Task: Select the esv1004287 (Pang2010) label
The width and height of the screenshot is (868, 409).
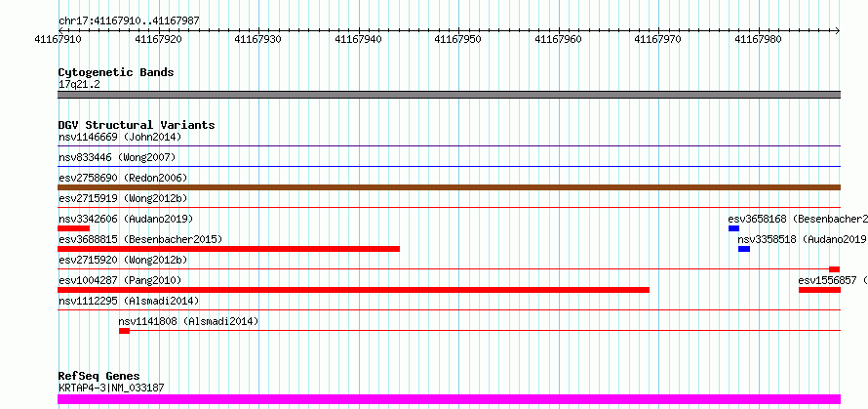Action: tap(120, 280)
